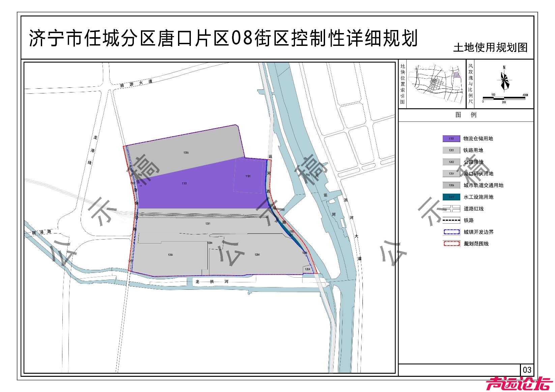Click the 1101 label in the large purple parcel

point(184,184)
